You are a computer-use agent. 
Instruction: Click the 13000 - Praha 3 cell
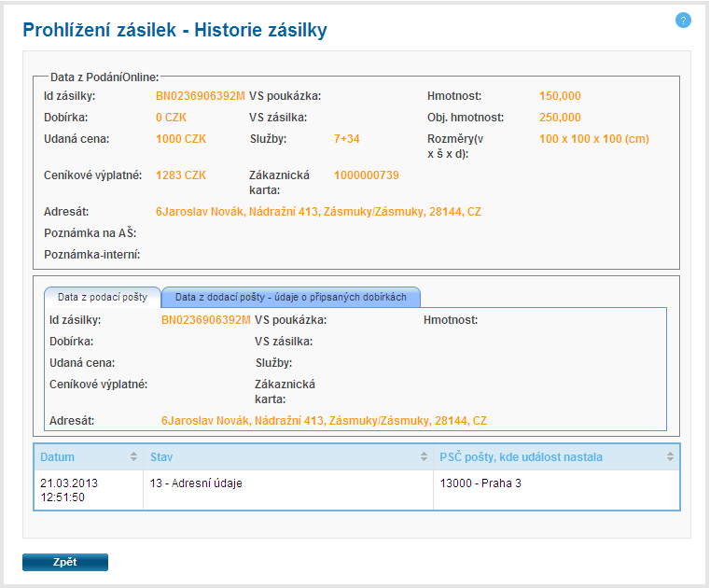click(x=480, y=483)
